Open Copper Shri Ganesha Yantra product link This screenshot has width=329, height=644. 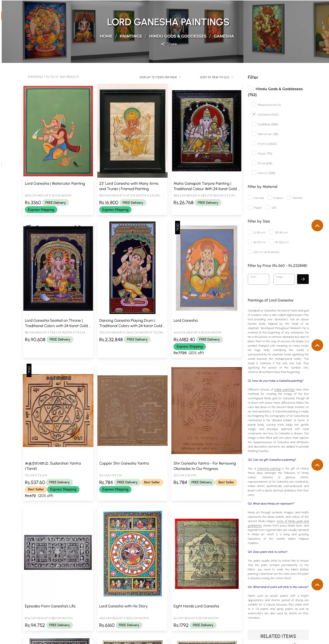tap(124, 463)
